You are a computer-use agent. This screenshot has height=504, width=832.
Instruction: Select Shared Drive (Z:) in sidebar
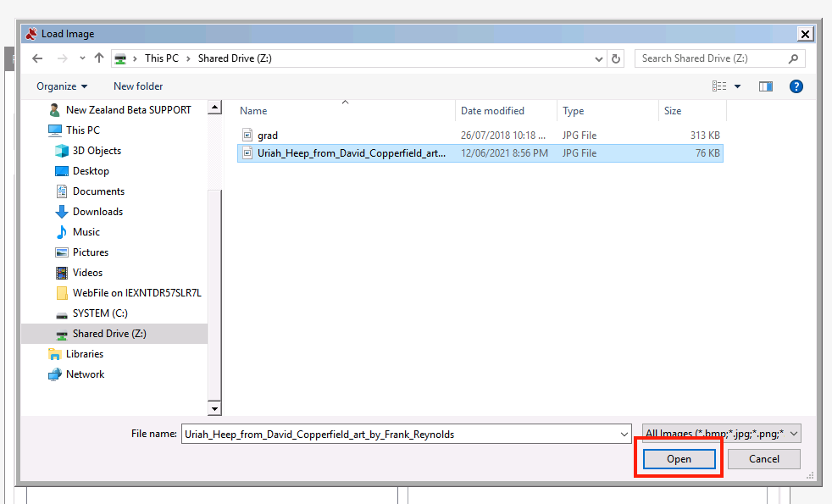pos(114,334)
